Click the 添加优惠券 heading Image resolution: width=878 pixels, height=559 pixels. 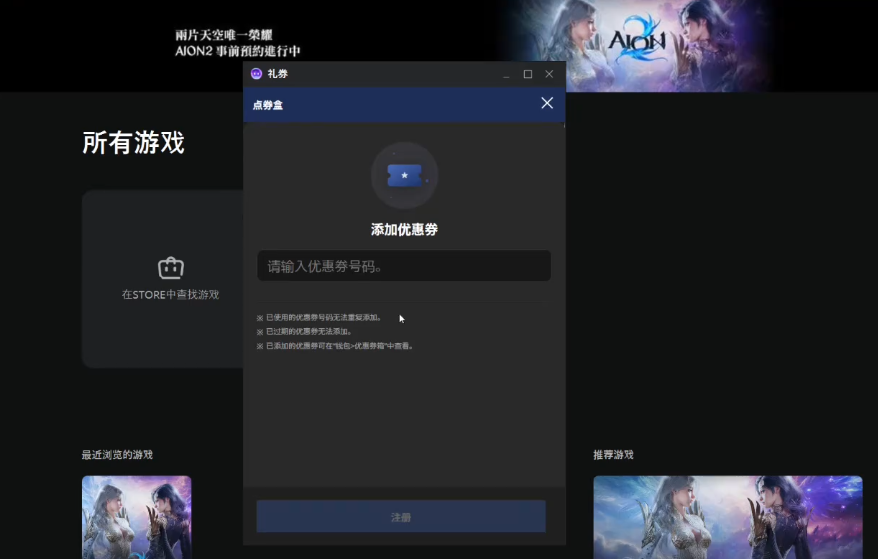pyautogui.click(x=404, y=230)
